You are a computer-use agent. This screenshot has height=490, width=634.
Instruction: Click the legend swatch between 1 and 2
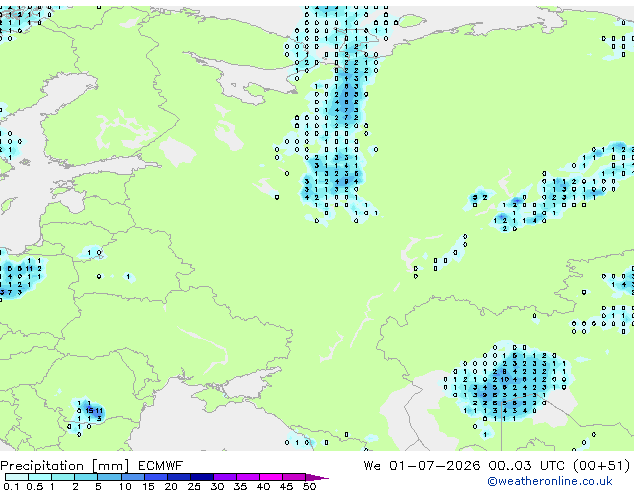[63, 477]
